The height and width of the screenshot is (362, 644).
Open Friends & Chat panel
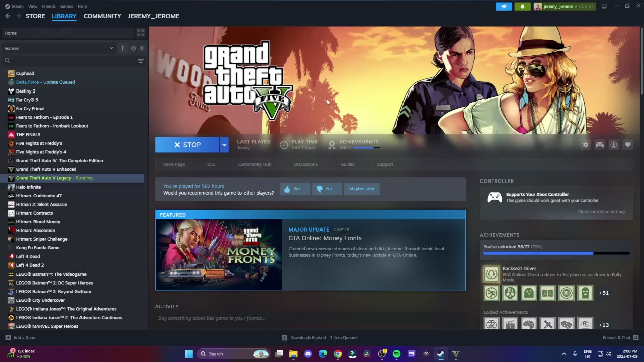click(x=620, y=338)
